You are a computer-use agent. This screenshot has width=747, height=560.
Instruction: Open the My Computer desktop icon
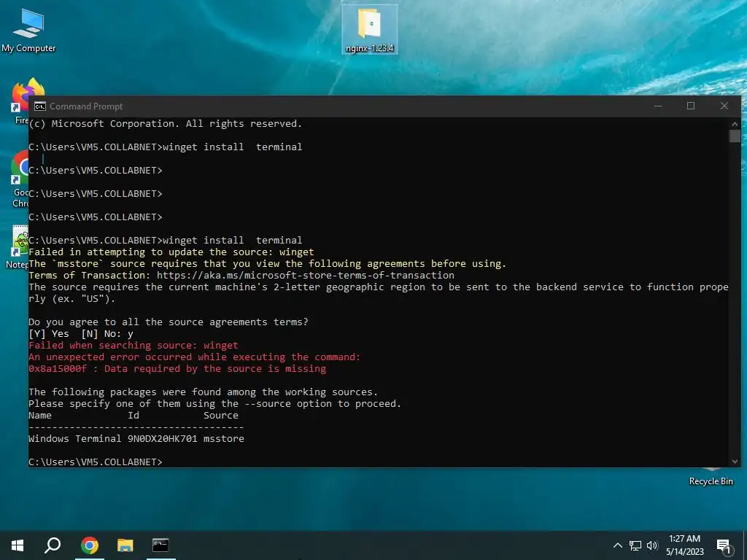click(x=28, y=29)
